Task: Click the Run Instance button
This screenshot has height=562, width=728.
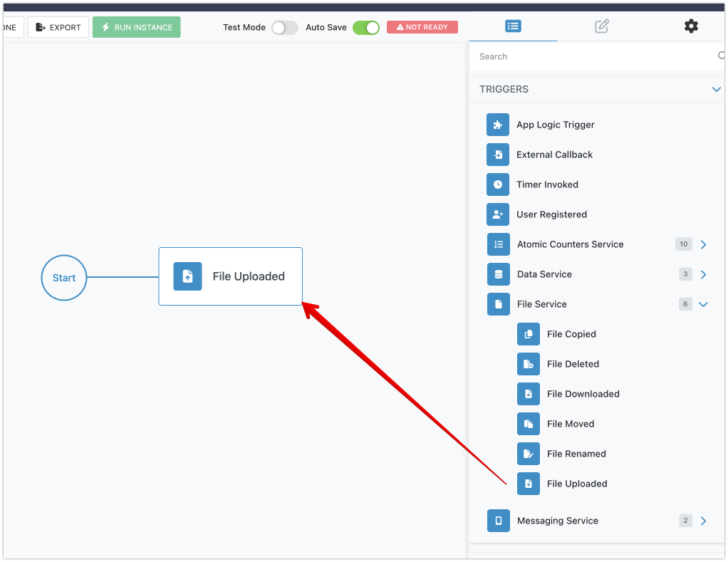Action: (137, 28)
